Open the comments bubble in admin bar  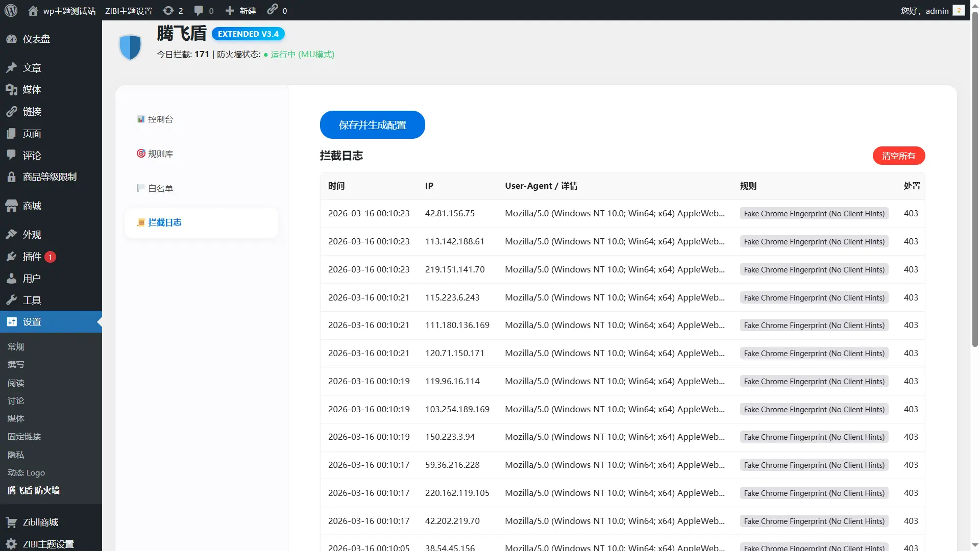[x=199, y=10]
